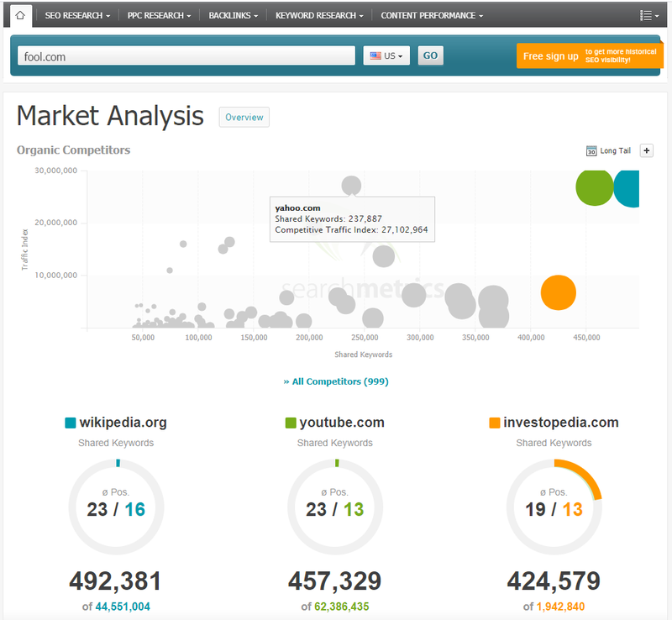Click the 62,386,435 keyword total link
The height and width of the screenshot is (620, 672).
click(x=342, y=607)
